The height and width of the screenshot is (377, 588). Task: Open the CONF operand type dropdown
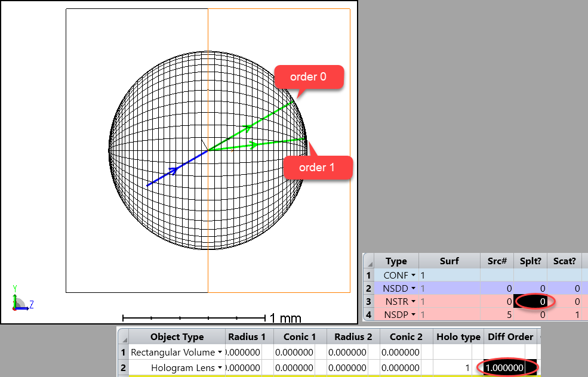pyautogui.click(x=413, y=275)
